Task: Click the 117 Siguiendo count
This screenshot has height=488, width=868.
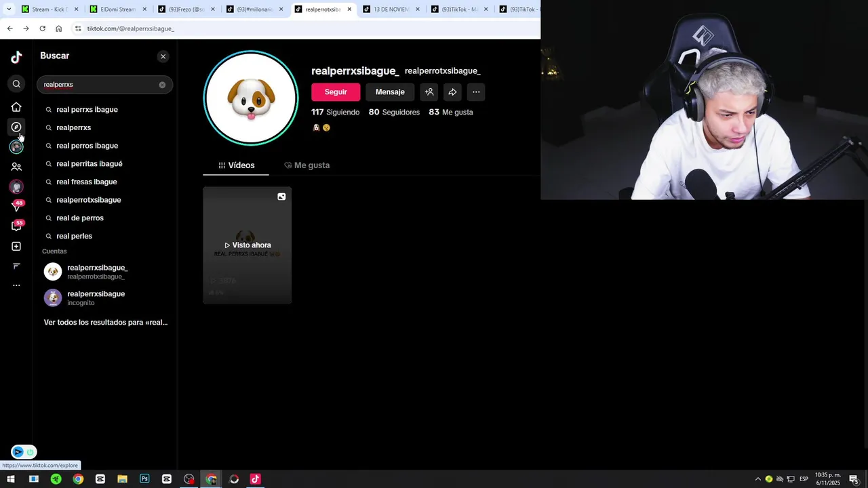Action: coord(335,112)
